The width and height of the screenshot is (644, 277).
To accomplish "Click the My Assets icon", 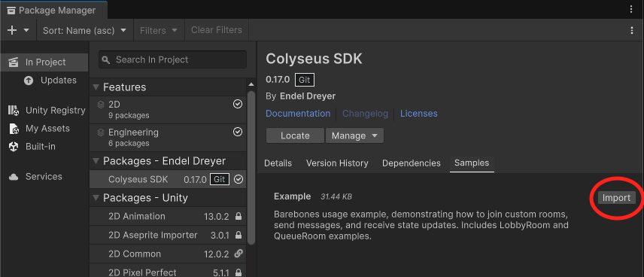I will click(14, 129).
